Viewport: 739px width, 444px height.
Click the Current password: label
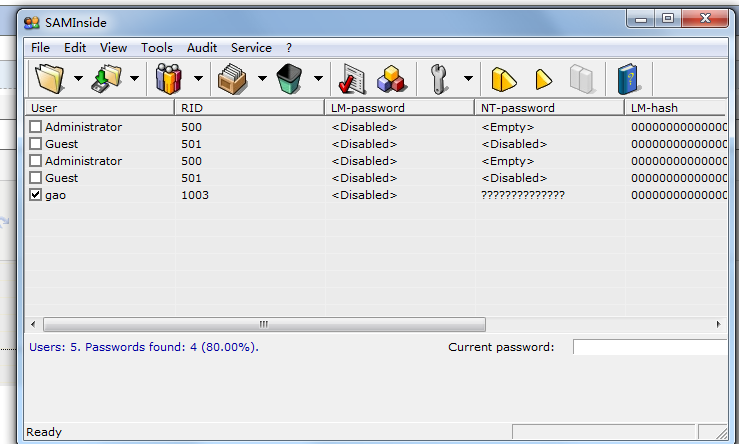501,347
